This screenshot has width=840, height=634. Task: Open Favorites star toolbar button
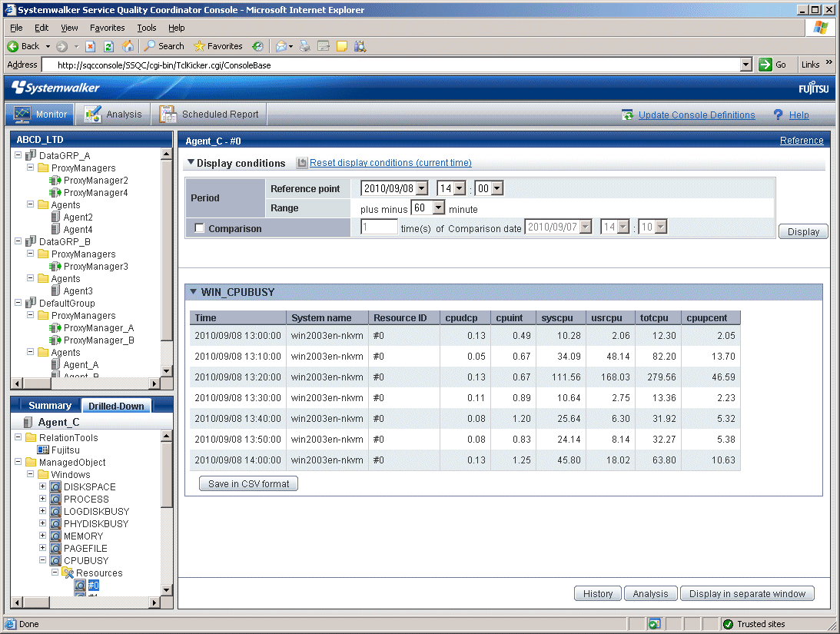click(218, 46)
